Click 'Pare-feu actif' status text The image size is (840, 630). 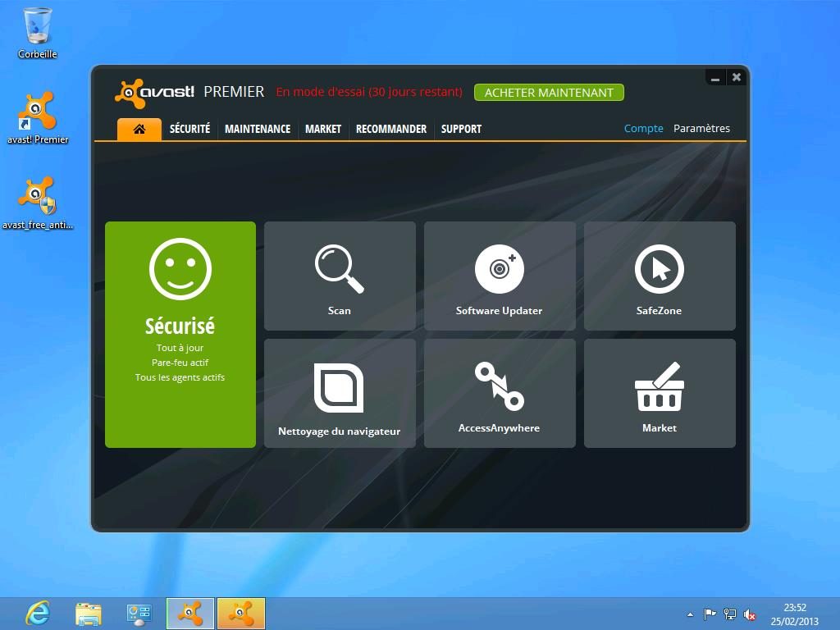coord(180,363)
